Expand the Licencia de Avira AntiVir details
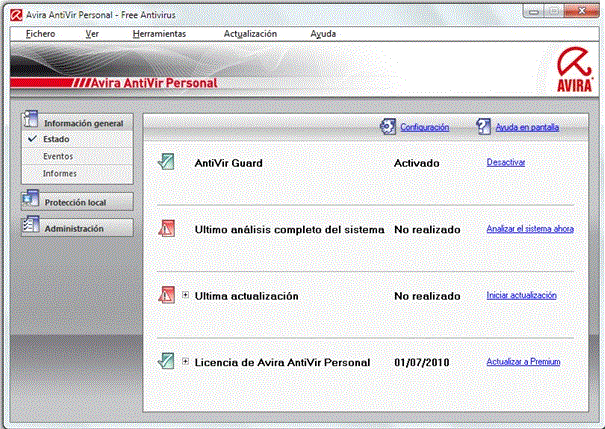This screenshot has height=429, width=605. coord(186,361)
